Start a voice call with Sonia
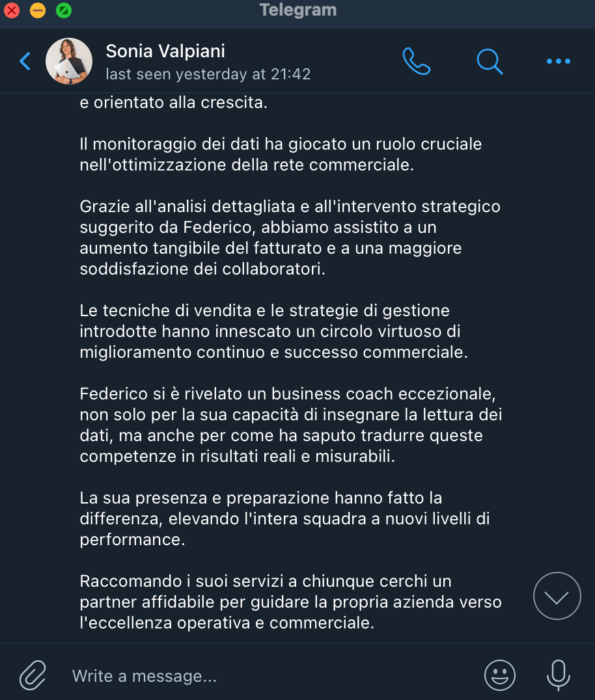The width and height of the screenshot is (595, 700). pos(417,62)
